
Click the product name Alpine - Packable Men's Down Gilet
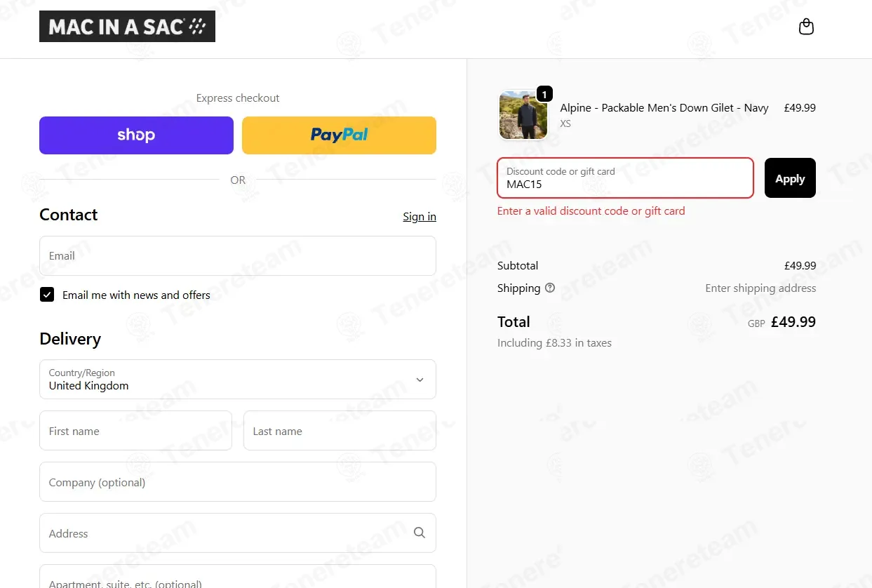point(664,108)
